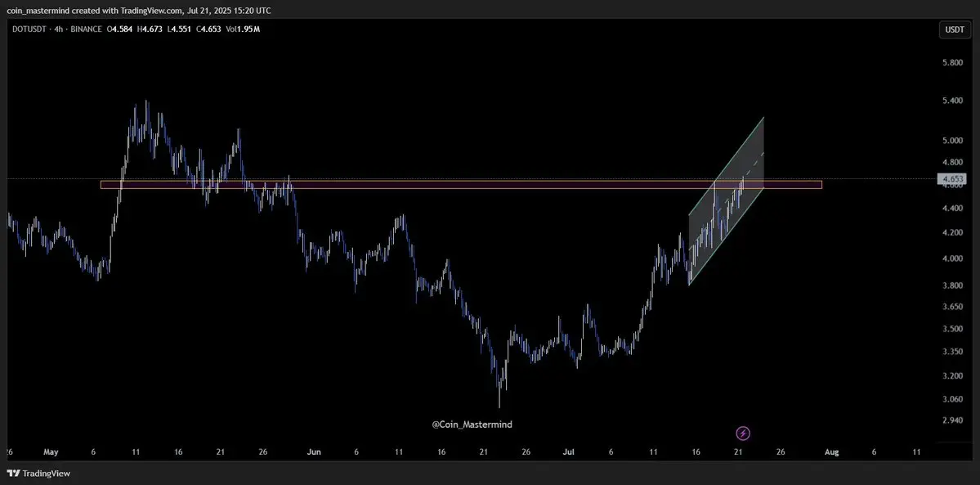Click the 2.940 price axis label

952,420
